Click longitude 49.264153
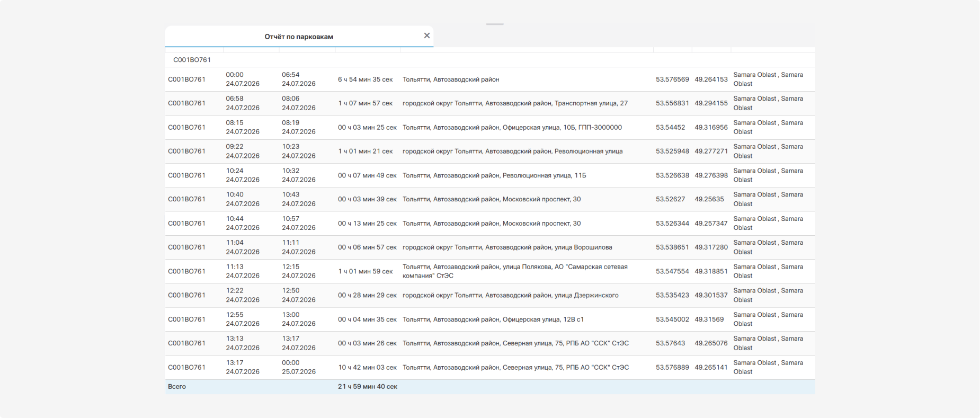Image resolution: width=980 pixels, height=418 pixels. click(x=711, y=79)
